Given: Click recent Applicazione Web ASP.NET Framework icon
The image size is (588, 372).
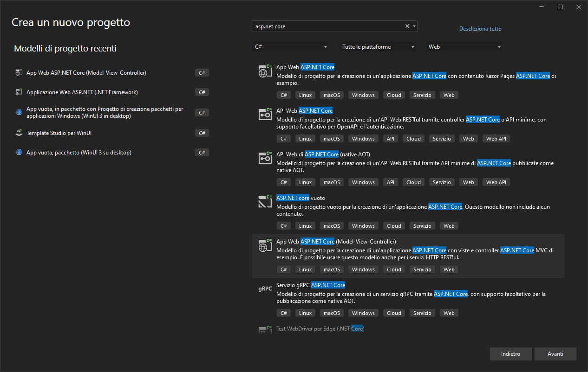Looking at the screenshot, I should click(x=19, y=92).
